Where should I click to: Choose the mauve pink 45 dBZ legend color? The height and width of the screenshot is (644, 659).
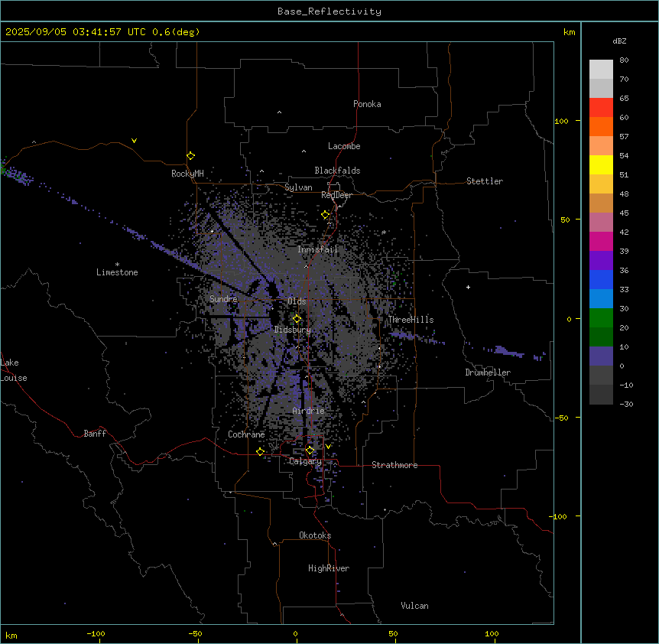[x=601, y=222]
